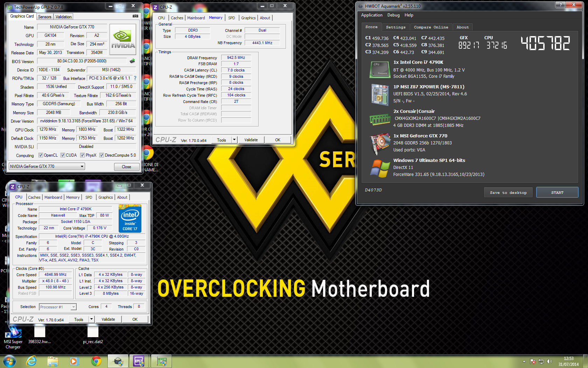Screen dimensions: 588x368
Task: Switch to Aquamark Compare Online tab
Action: (x=431, y=27)
